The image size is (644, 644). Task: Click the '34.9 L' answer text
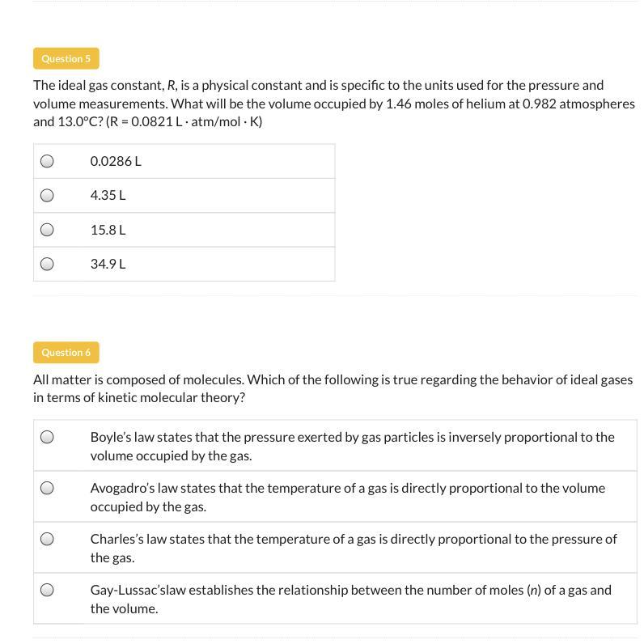[108, 264]
